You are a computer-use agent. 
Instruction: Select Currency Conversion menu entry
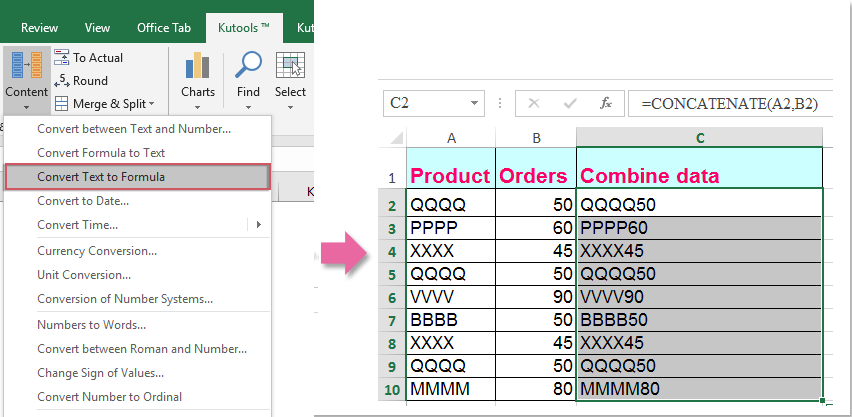[x=97, y=251]
